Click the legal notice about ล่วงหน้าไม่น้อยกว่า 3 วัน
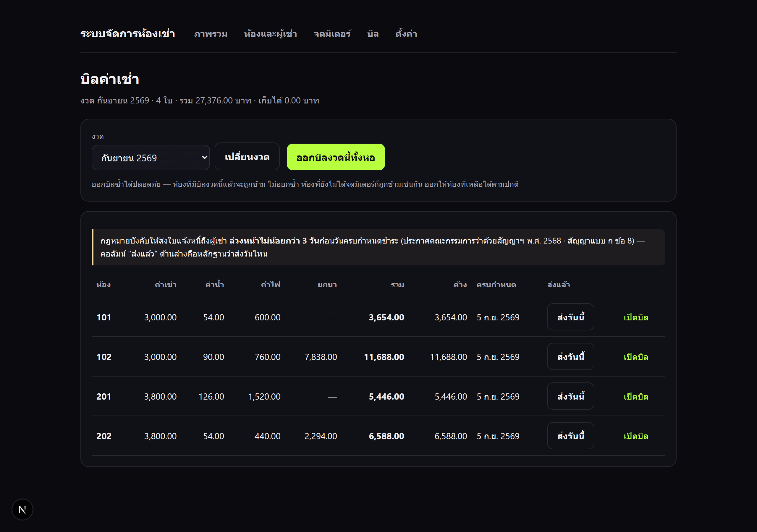 click(378, 247)
